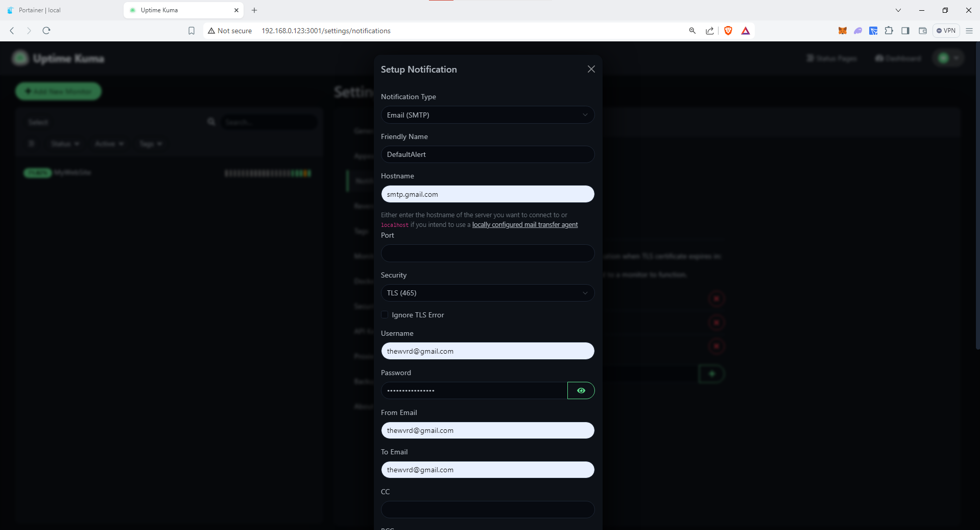Open the Security TLS (465) dropdown

pyautogui.click(x=488, y=293)
